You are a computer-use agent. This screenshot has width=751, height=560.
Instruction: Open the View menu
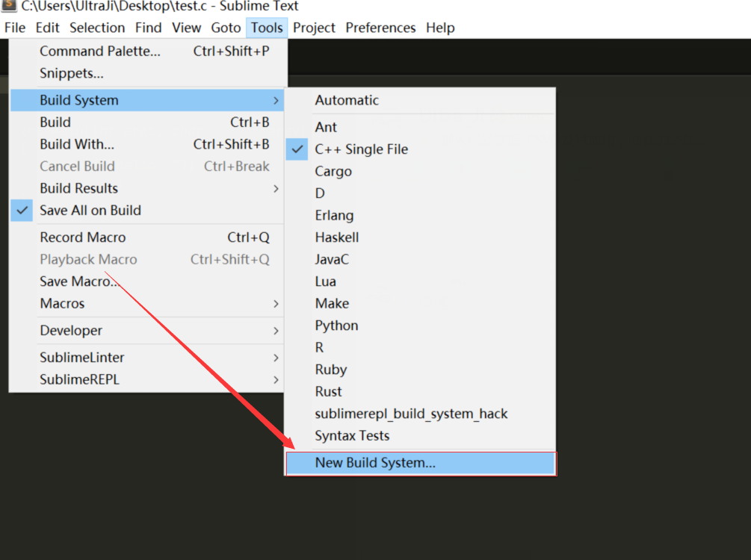186,28
